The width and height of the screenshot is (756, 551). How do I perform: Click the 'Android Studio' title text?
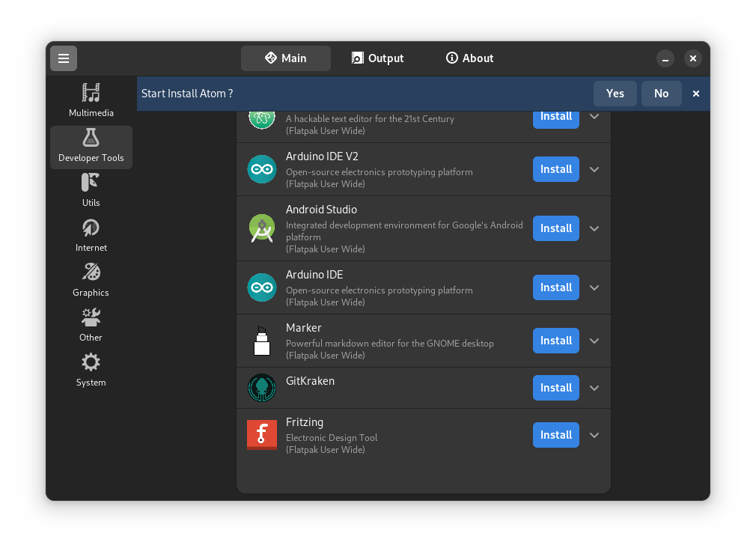(321, 210)
